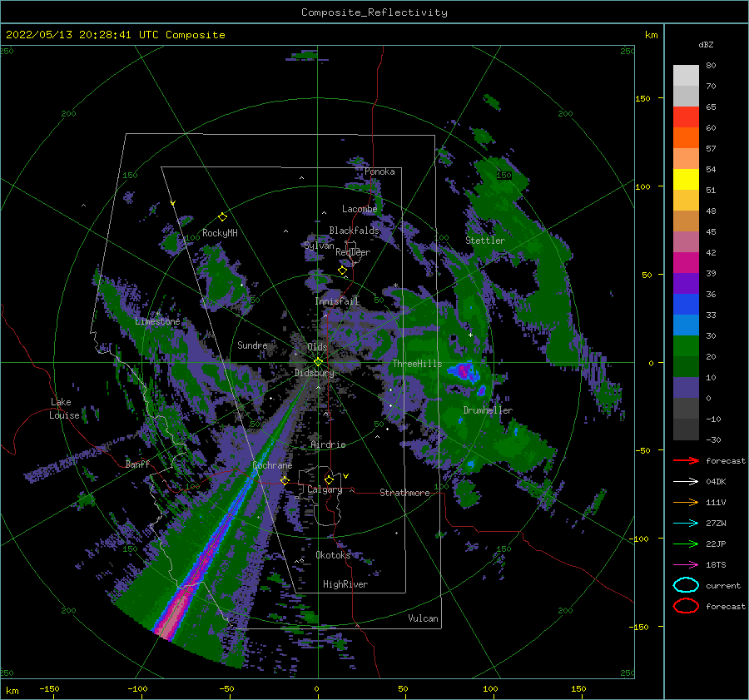Viewport: 749px width, 700px height.
Task: Click the Airdrie city label
Action: (x=328, y=444)
